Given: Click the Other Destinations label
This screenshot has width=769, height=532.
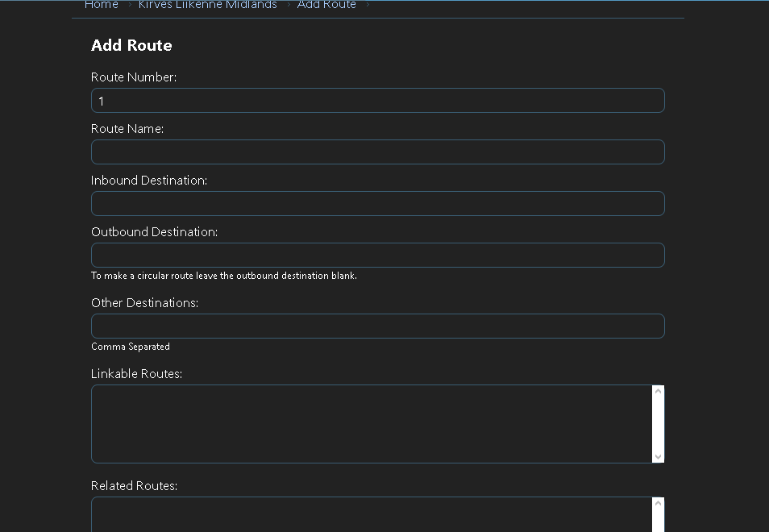Looking at the screenshot, I should coord(144,302).
